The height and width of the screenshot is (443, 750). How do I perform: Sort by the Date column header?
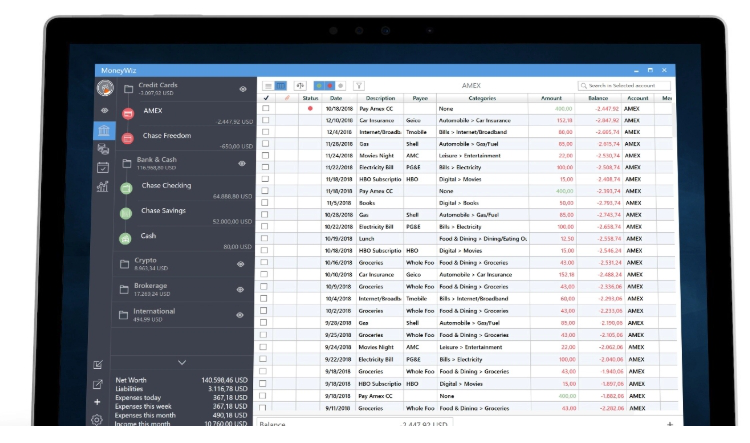pos(336,98)
